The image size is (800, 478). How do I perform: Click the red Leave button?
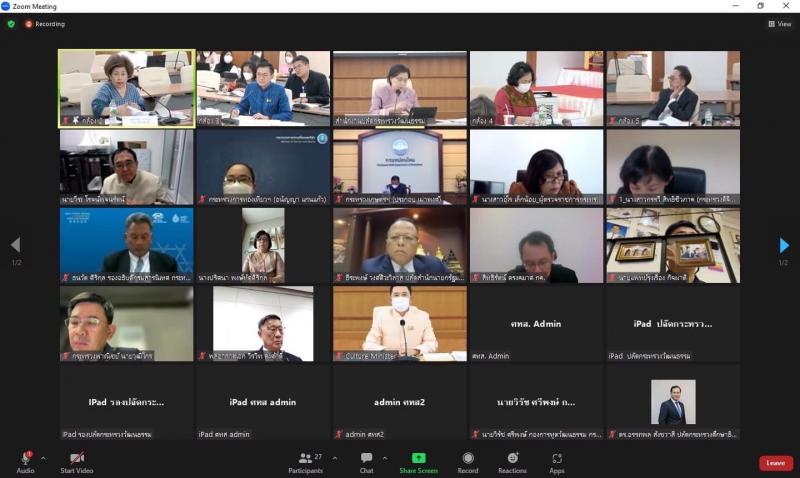[776, 463]
